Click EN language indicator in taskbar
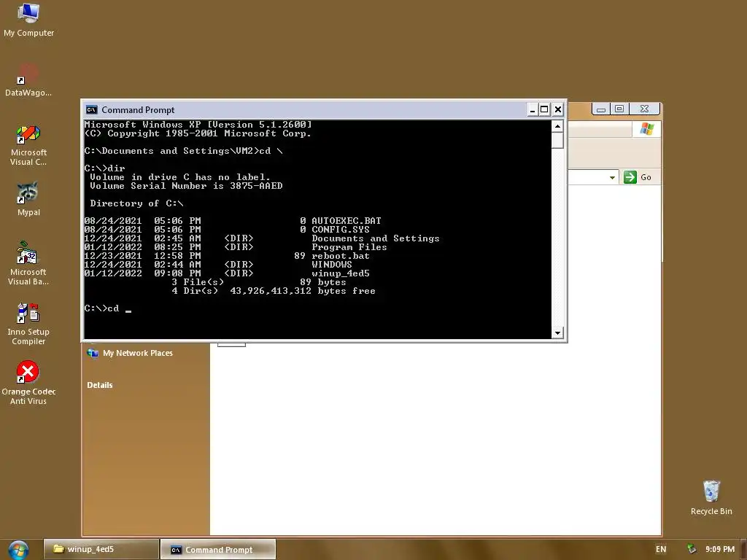This screenshot has width=747, height=560. [x=661, y=549]
